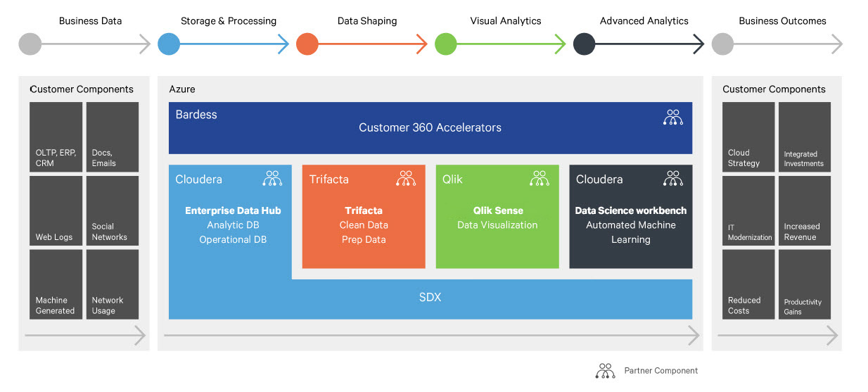Image resolution: width=868 pixels, height=392 pixels.
Task: Open the Web Logs tile
Action: (x=56, y=210)
